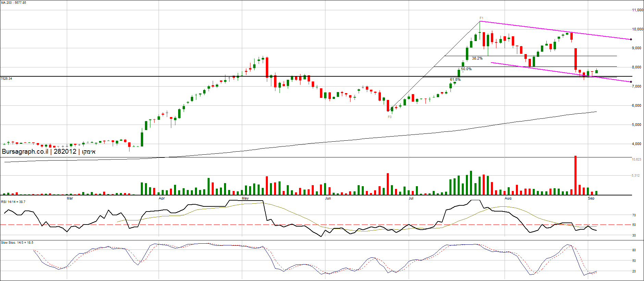
Task: Click the 7526.34 horizontal line price label
Action: pos(7,79)
